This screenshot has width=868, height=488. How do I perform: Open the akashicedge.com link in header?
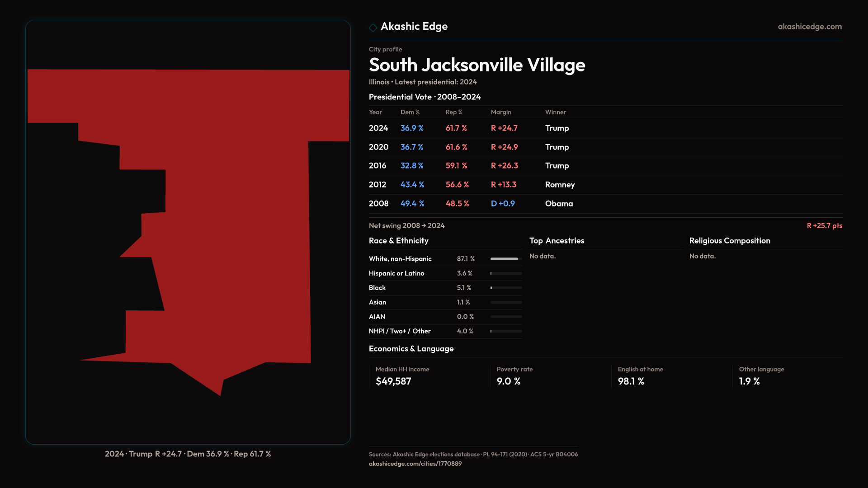pos(810,27)
